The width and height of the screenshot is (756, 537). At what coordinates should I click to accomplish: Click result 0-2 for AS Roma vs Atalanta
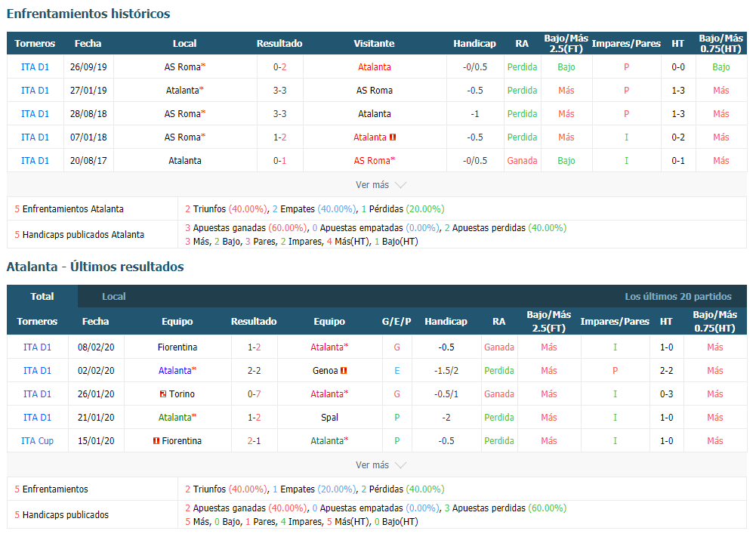pos(279,67)
